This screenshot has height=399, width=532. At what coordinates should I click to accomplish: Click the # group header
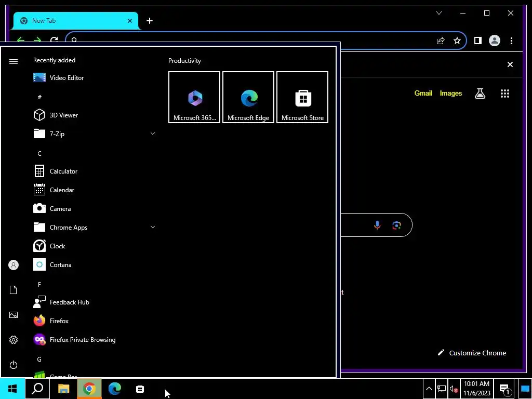pos(39,97)
